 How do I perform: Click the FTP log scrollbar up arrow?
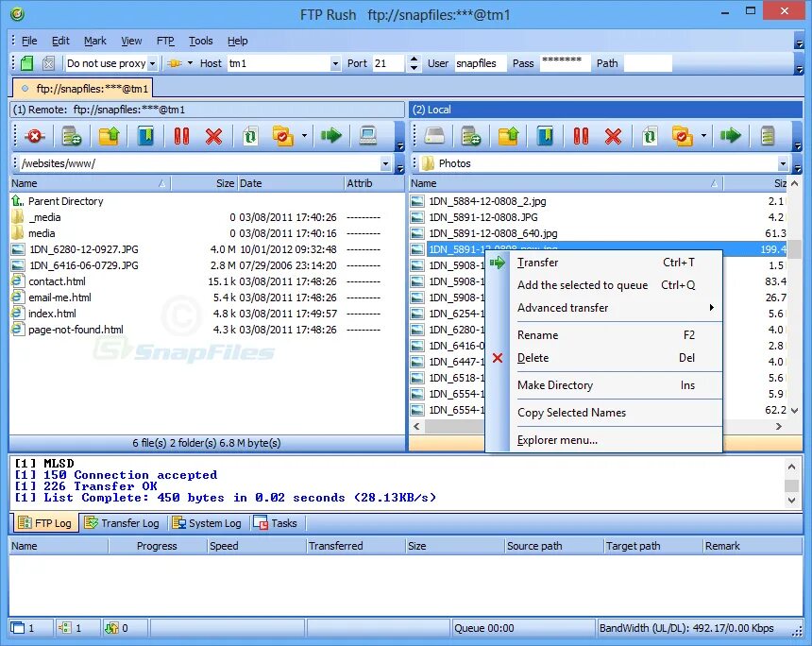pos(792,467)
